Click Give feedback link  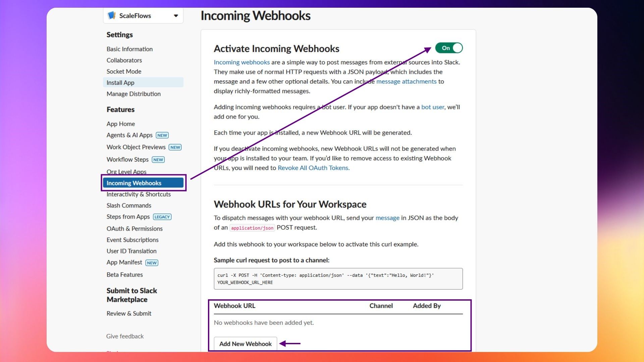point(125,336)
